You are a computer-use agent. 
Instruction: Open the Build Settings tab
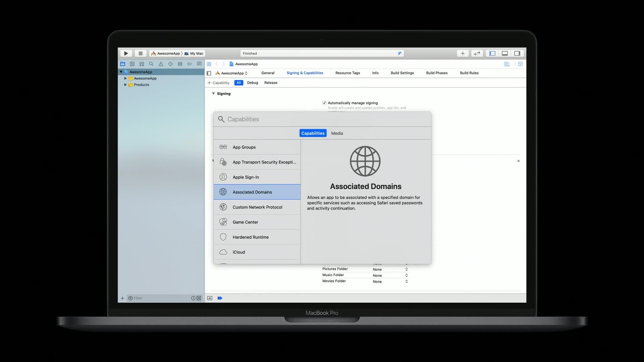click(402, 73)
